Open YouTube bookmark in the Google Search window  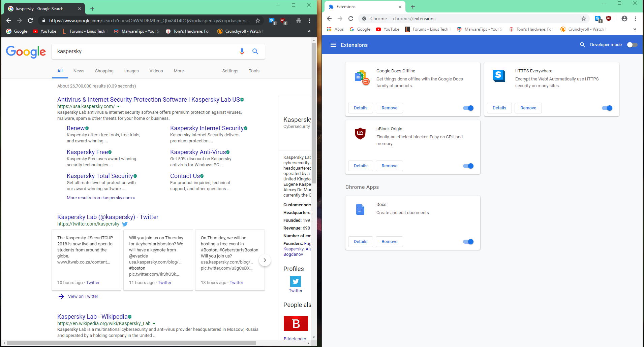(45, 31)
